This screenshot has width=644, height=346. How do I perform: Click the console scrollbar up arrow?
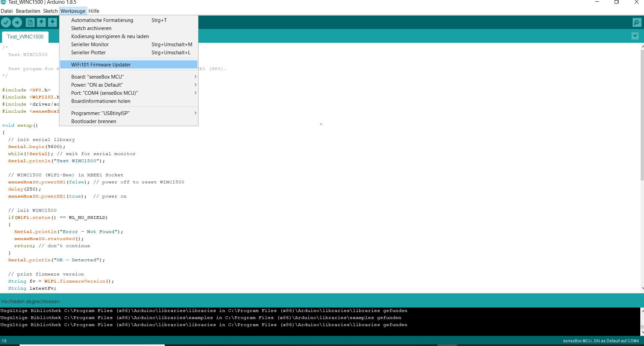(x=642, y=310)
